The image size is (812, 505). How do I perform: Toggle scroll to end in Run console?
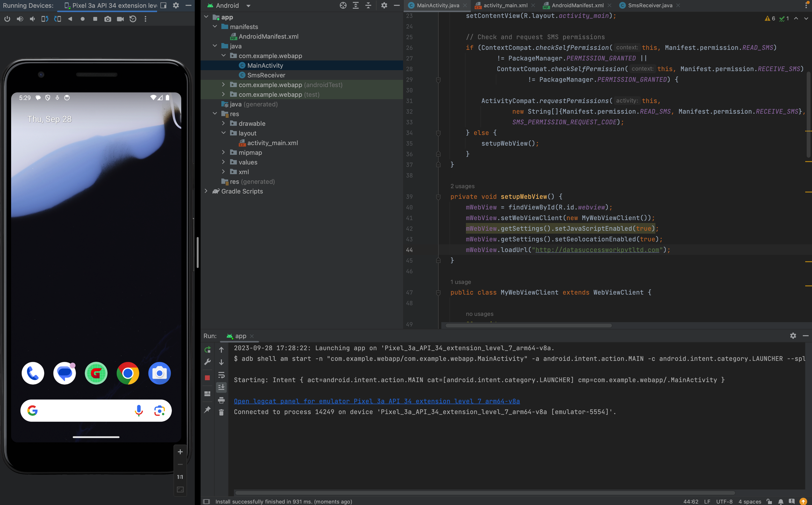[x=221, y=387]
